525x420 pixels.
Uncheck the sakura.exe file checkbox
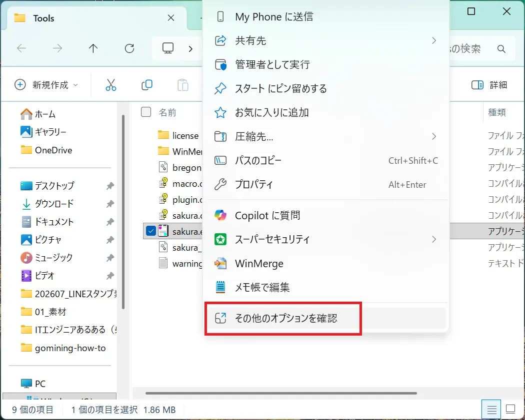pos(151,231)
